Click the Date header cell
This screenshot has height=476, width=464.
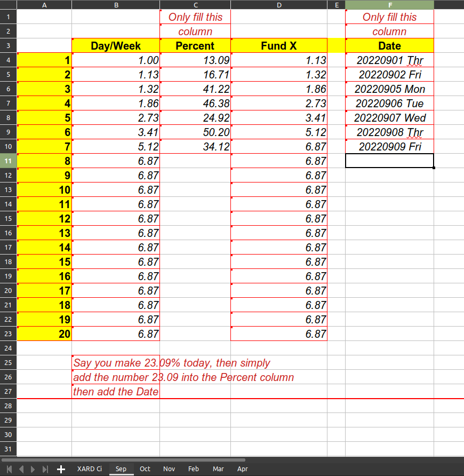pyautogui.click(x=390, y=45)
